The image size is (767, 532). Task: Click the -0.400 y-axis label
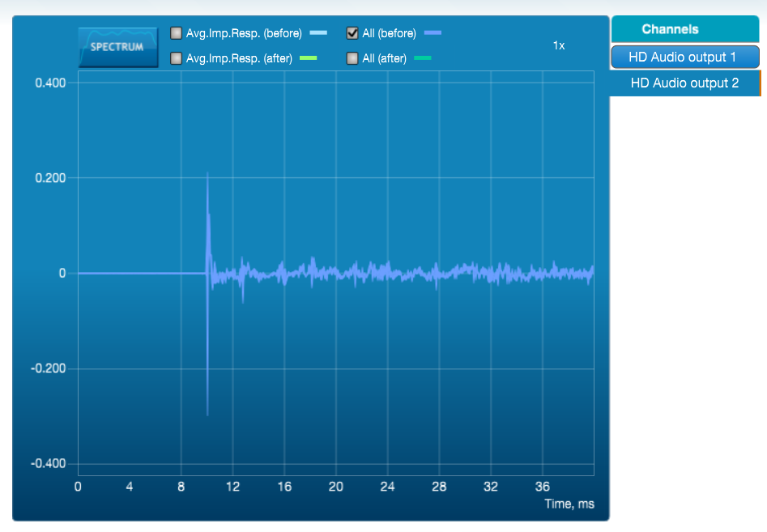pyautogui.click(x=48, y=463)
